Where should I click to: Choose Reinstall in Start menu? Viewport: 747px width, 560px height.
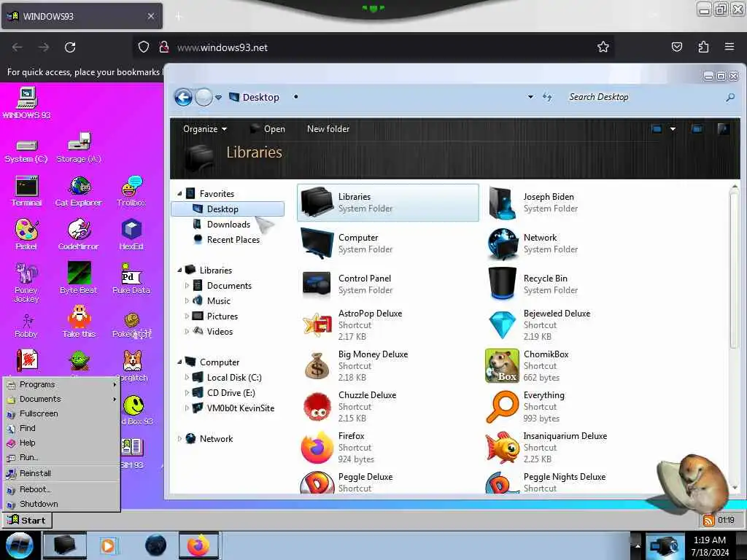[61, 473]
